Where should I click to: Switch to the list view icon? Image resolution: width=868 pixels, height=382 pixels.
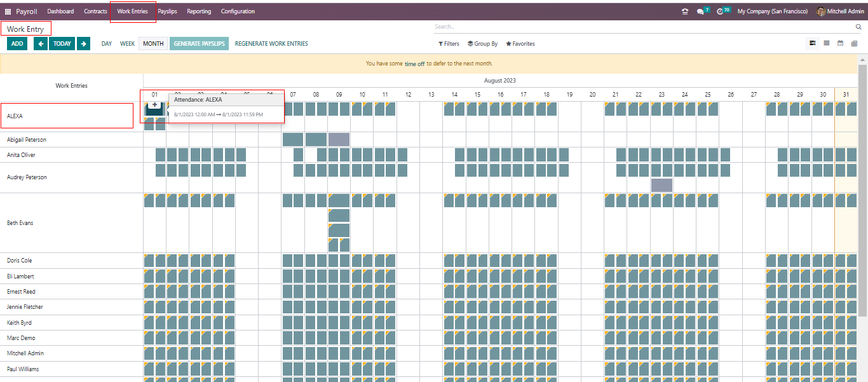coord(826,44)
